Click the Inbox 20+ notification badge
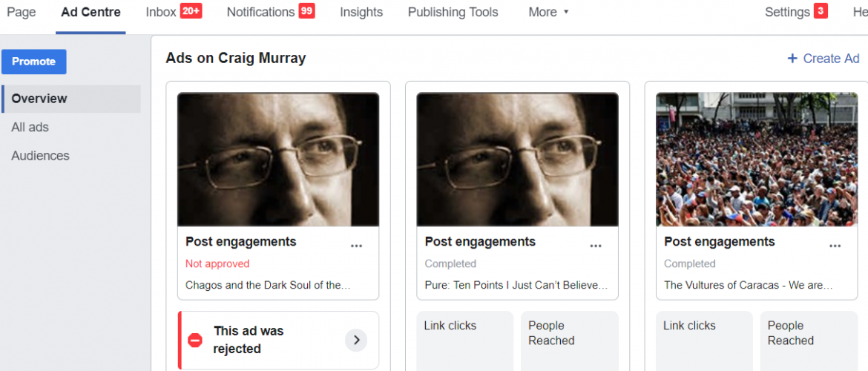This screenshot has height=371, width=868. click(x=191, y=11)
